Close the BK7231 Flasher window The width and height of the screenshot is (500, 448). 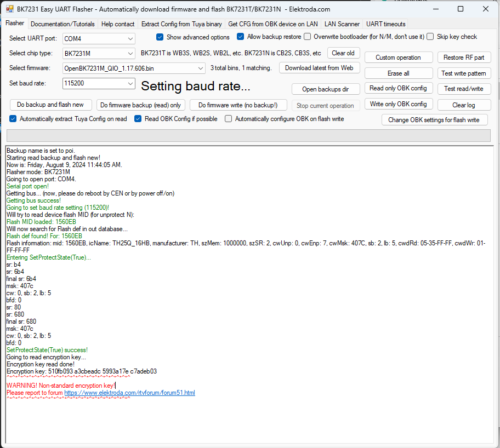pos(486,9)
